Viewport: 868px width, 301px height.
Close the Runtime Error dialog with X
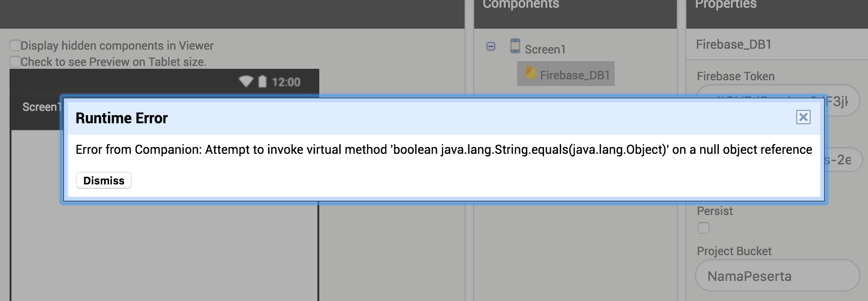tap(803, 117)
